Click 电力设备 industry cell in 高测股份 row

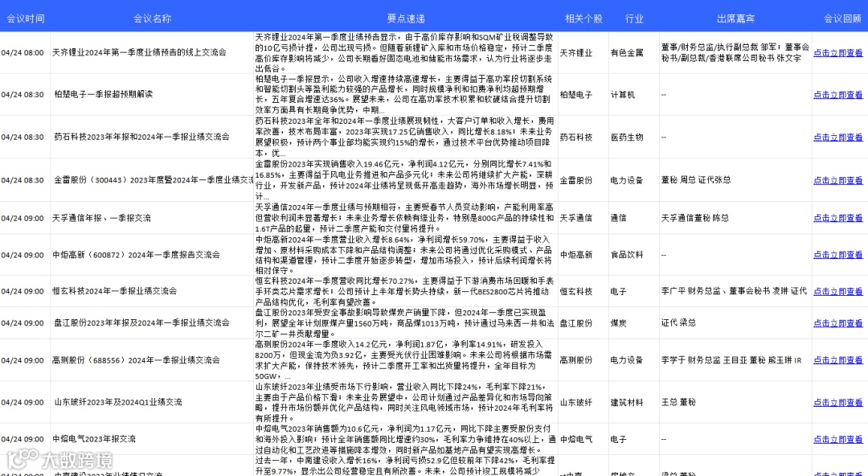click(x=627, y=359)
